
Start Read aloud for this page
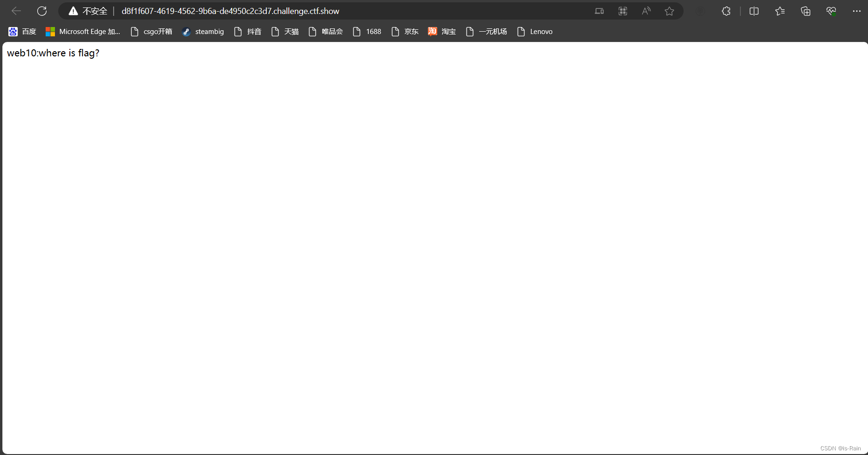pyautogui.click(x=646, y=11)
